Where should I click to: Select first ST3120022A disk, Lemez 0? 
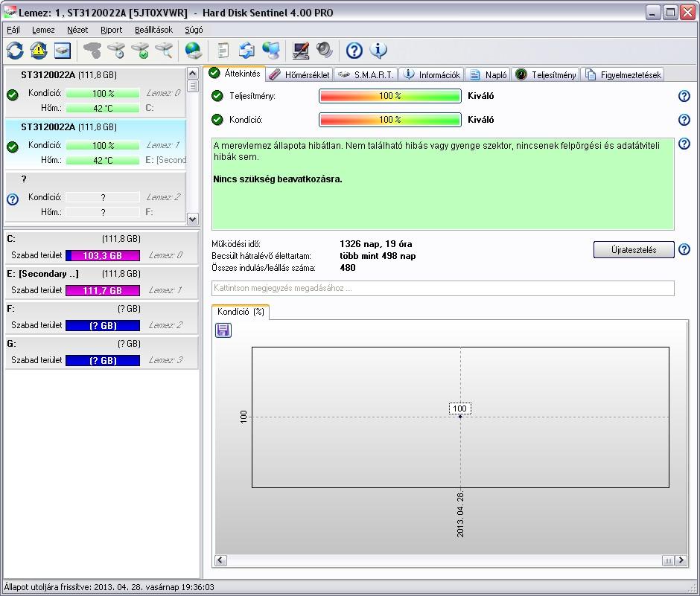click(x=95, y=92)
